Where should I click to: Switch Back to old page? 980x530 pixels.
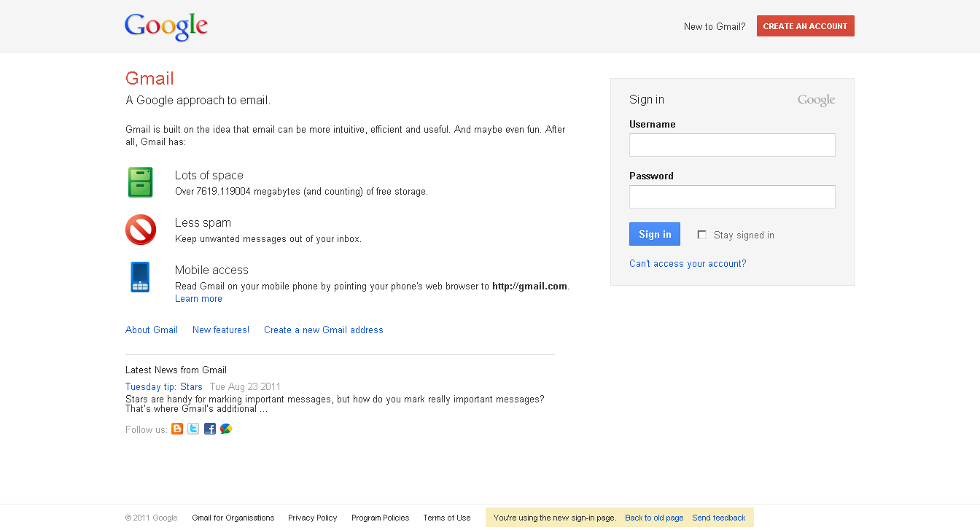[x=654, y=518]
